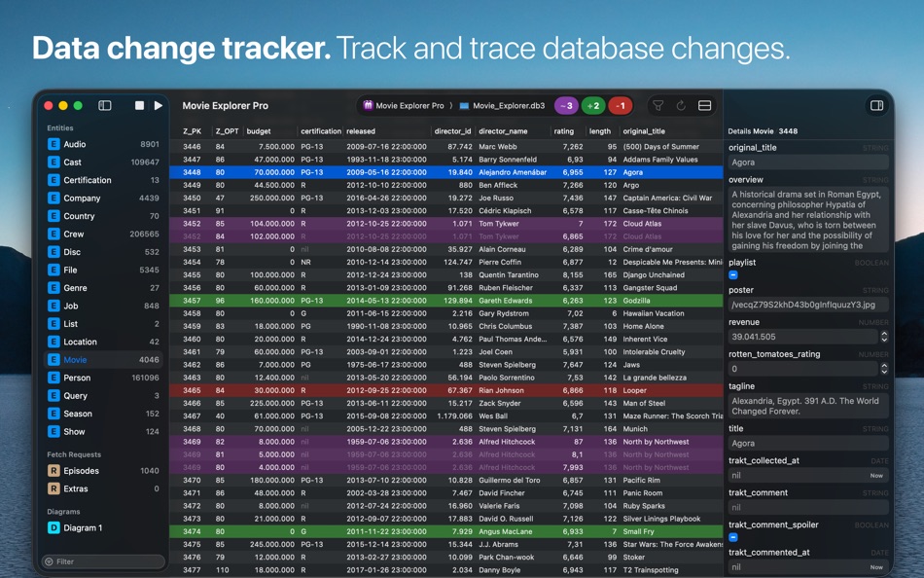
Task: Select the Location entity
Action: [x=103, y=343]
